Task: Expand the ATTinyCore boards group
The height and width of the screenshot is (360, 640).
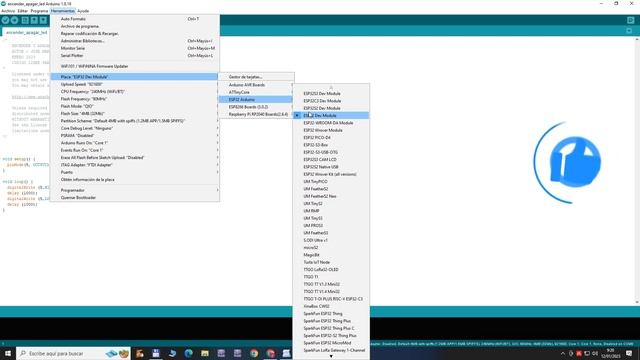Action: 256,92
